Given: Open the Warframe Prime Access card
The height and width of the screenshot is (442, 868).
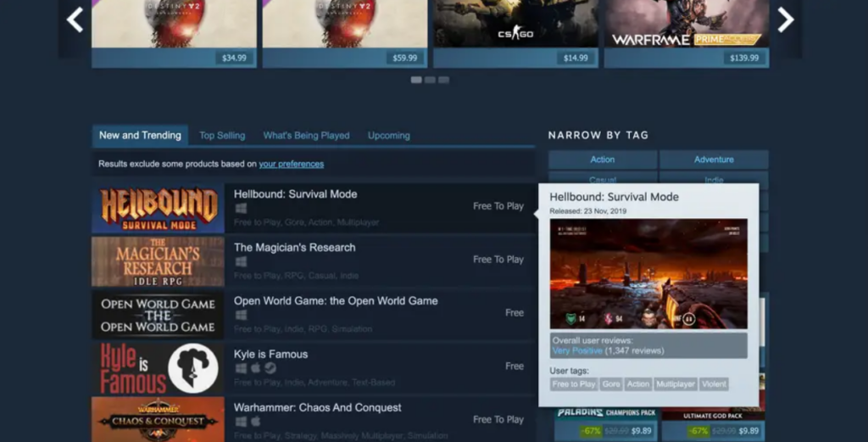Looking at the screenshot, I should (x=687, y=33).
